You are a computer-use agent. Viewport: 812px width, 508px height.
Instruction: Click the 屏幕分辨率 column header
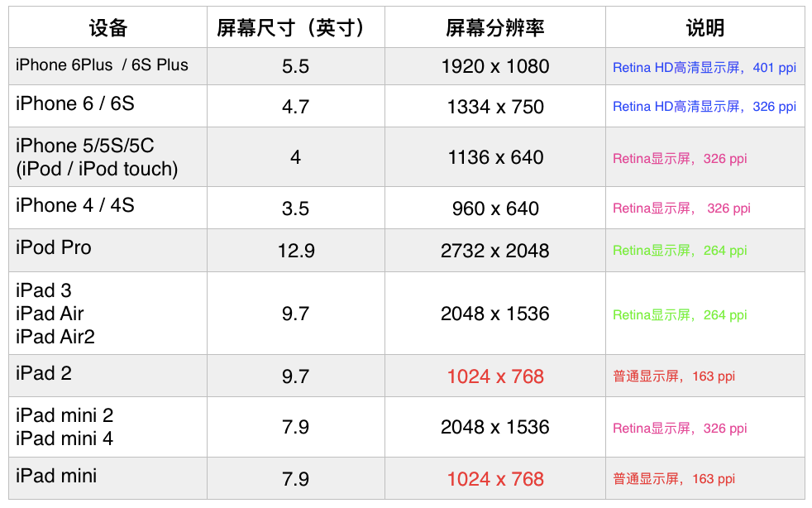(494, 27)
